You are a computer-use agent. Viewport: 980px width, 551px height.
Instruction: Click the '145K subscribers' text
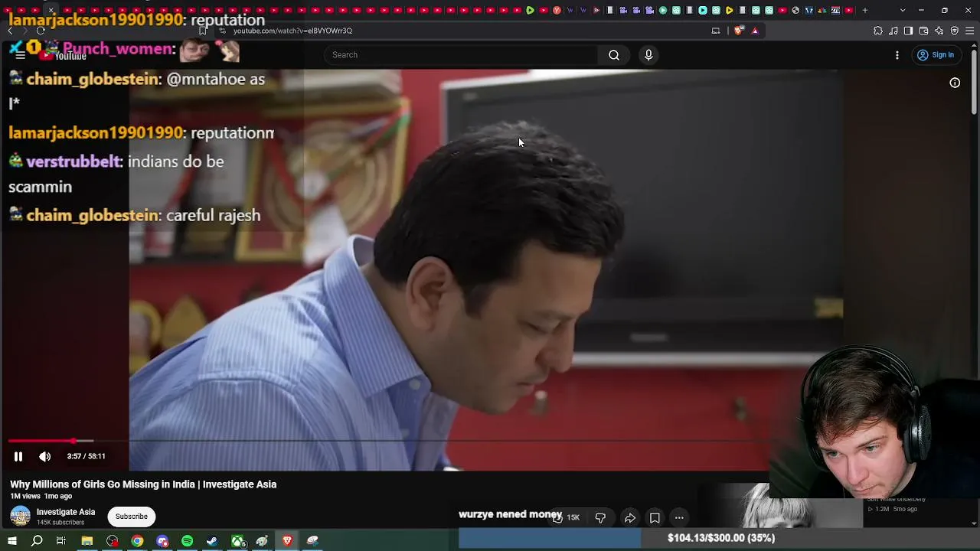click(60, 523)
